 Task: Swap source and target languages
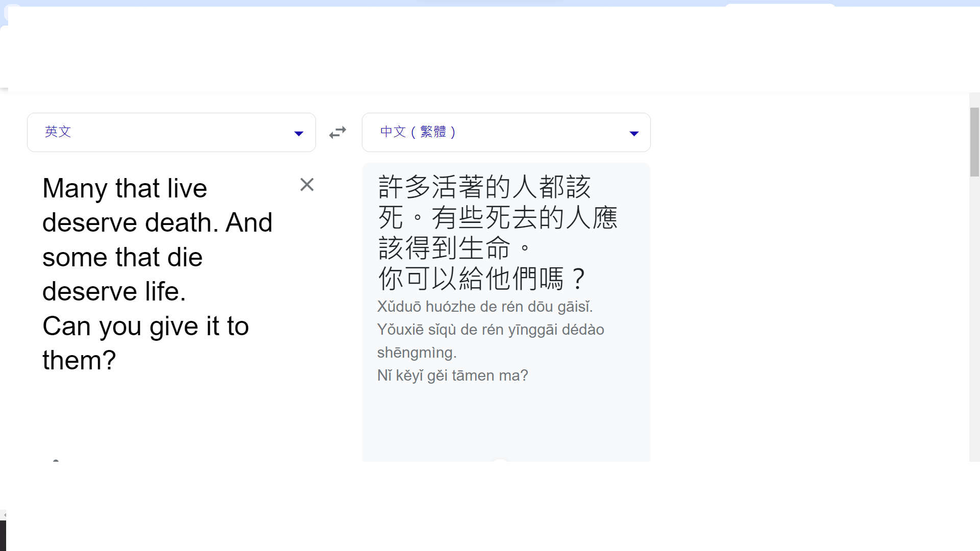click(337, 133)
